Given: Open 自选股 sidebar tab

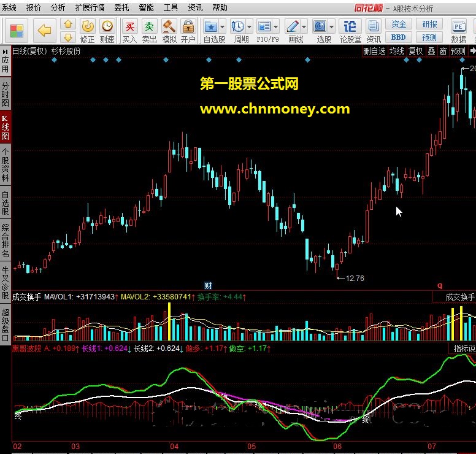Looking at the screenshot, I should (5, 202).
